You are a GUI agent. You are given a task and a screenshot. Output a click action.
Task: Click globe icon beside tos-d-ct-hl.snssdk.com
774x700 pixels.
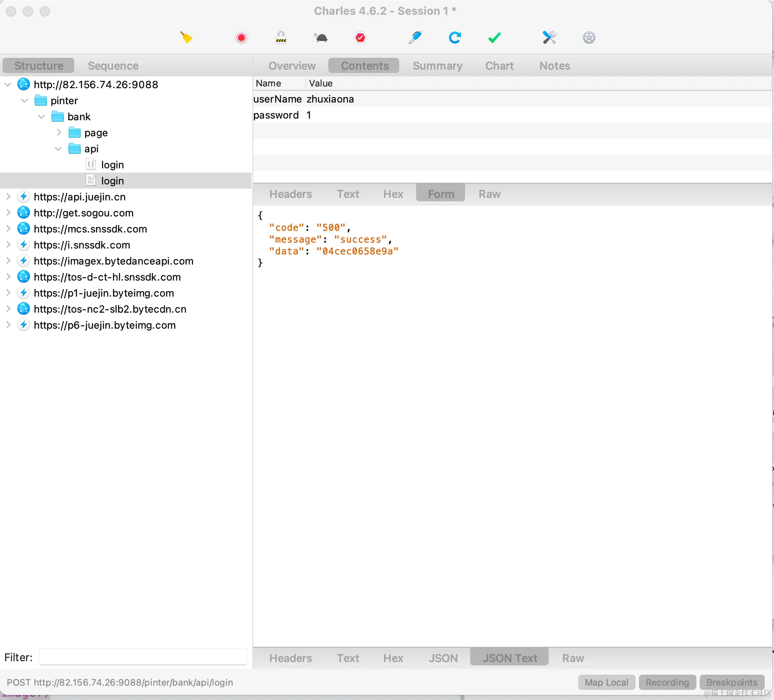[24, 277]
